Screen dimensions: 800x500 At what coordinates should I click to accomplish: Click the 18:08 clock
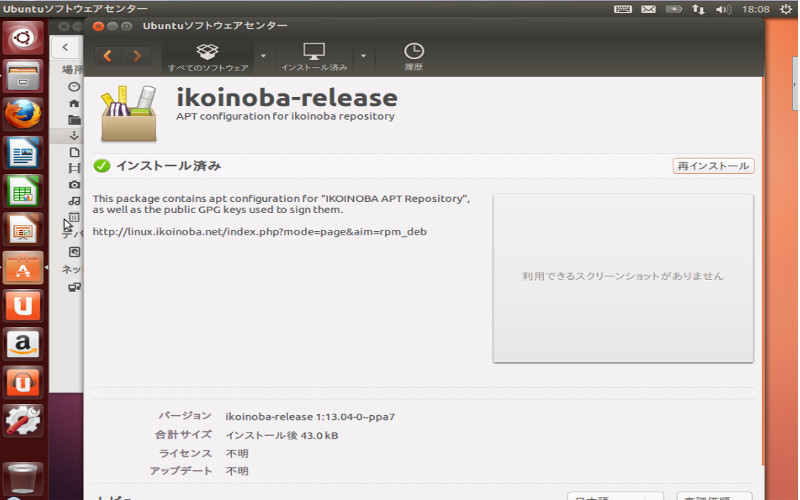tap(756, 9)
